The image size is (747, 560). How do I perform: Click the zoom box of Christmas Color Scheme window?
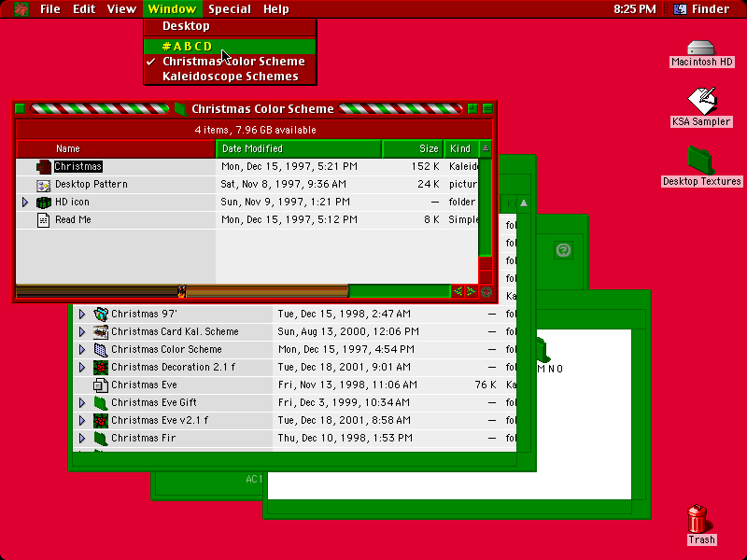coord(472,108)
